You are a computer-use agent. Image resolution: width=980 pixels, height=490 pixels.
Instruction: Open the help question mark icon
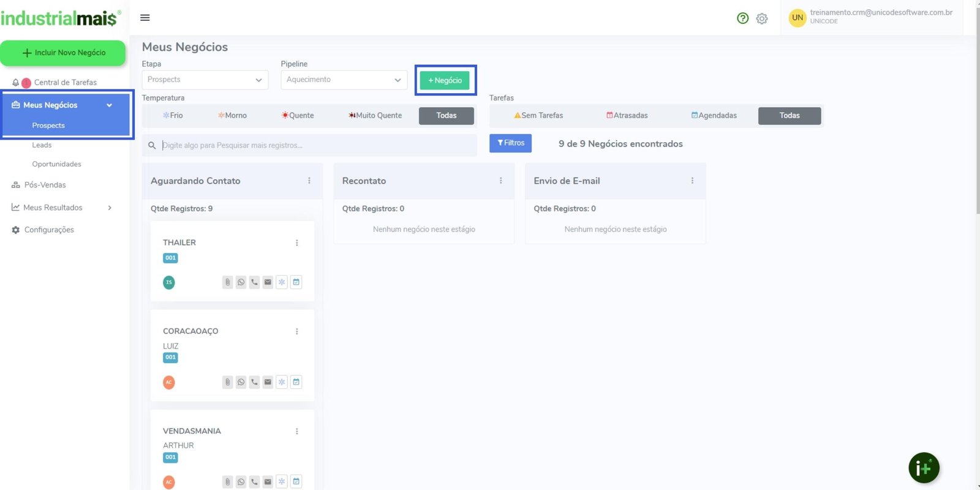click(x=742, y=18)
